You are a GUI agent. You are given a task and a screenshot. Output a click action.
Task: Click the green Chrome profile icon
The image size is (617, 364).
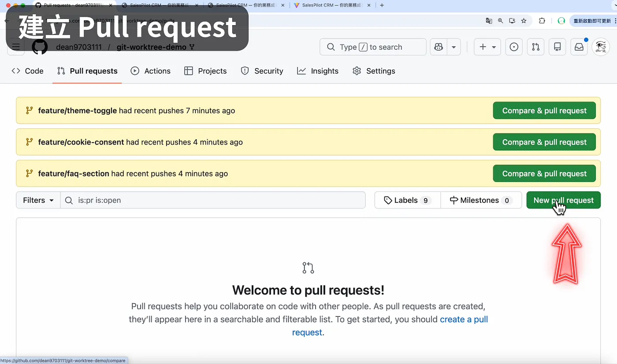[561, 21]
